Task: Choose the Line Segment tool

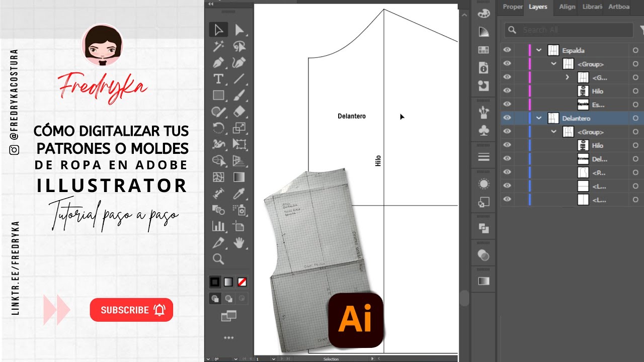Action: tap(239, 79)
